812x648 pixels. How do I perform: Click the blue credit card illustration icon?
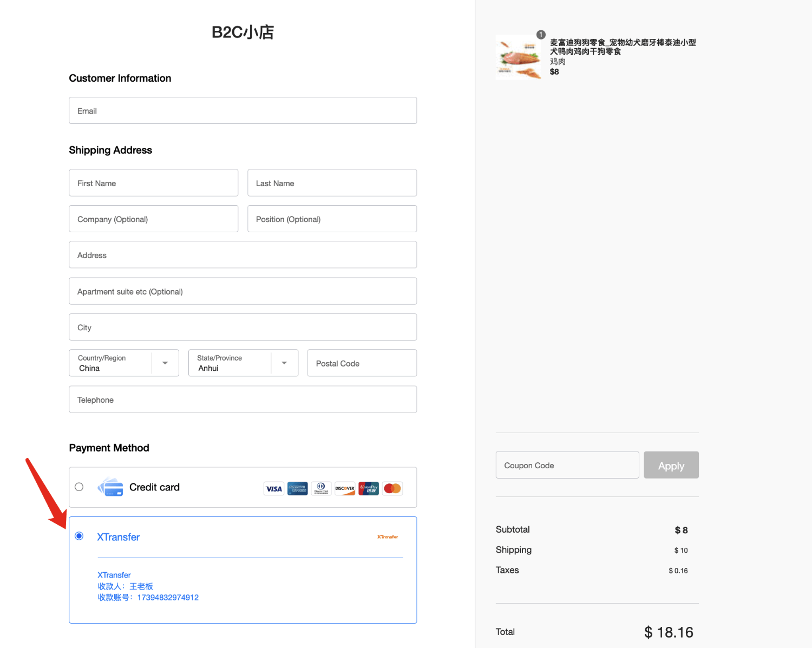click(111, 487)
